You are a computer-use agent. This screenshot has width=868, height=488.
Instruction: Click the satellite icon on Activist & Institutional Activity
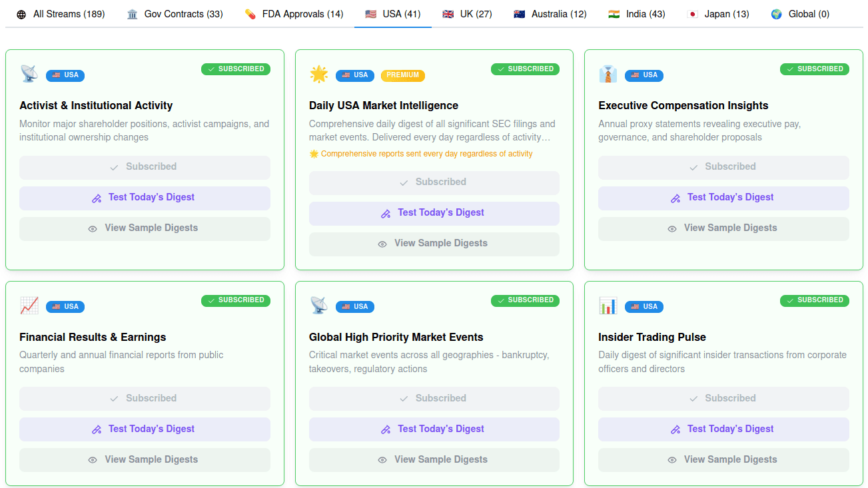point(29,73)
